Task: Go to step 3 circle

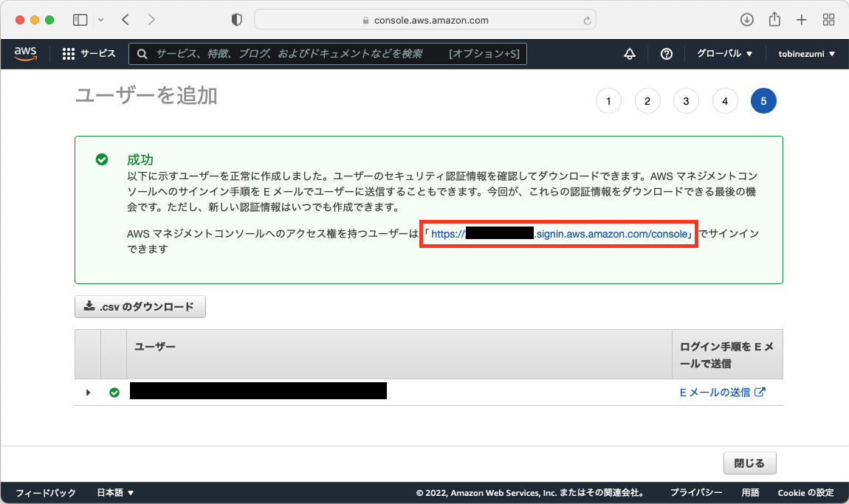Action: click(x=686, y=100)
